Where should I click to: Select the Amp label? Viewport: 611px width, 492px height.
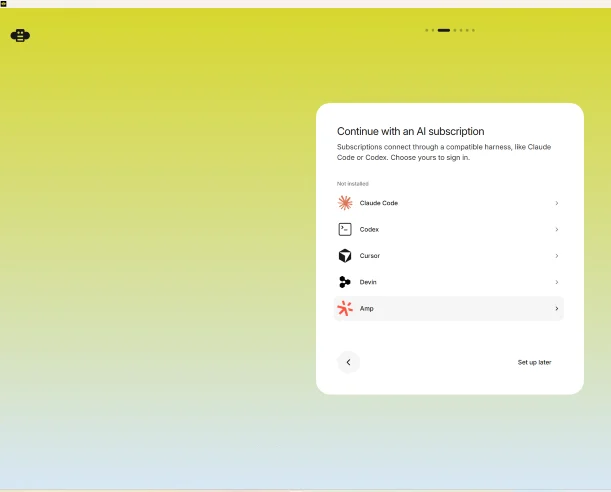click(x=366, y=309)
